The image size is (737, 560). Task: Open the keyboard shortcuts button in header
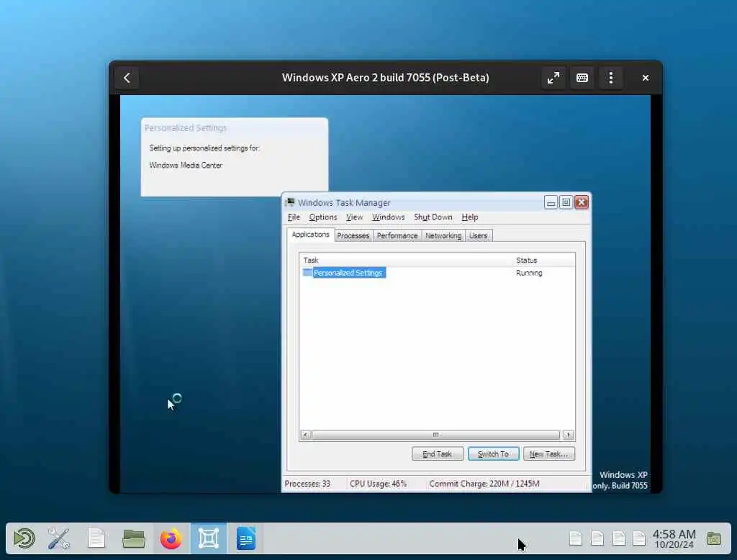[582, 78]
